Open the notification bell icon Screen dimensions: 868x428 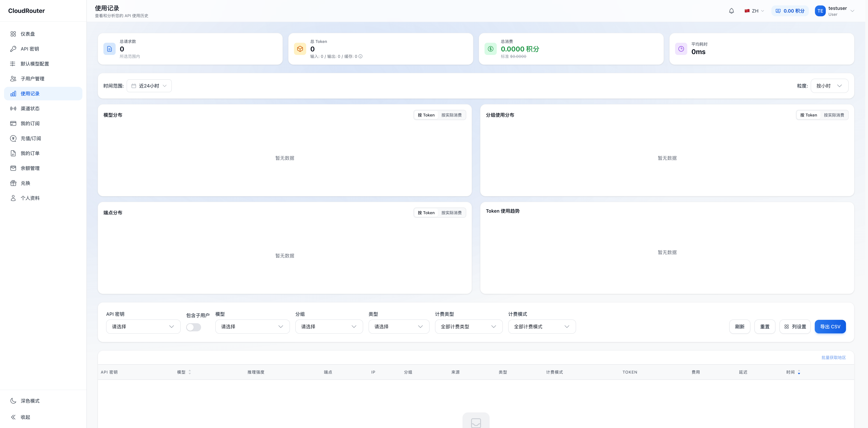pos(731,11)
